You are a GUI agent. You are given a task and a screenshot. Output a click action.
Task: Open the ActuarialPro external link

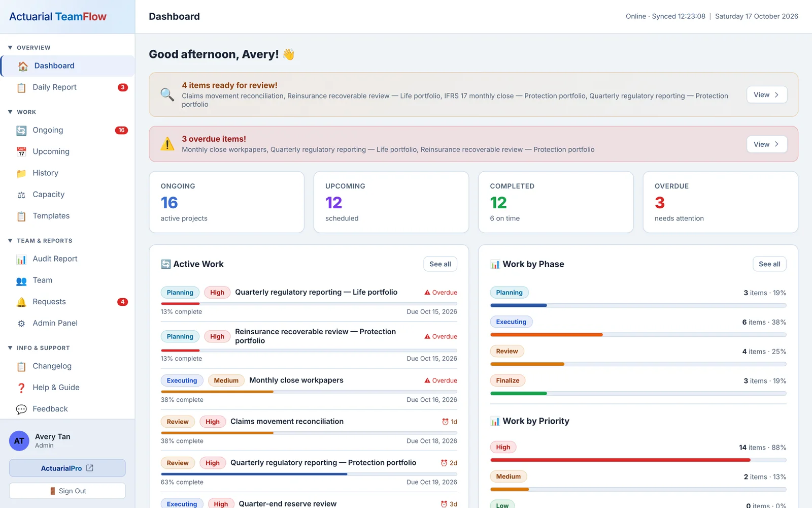(x=67, y=468)
